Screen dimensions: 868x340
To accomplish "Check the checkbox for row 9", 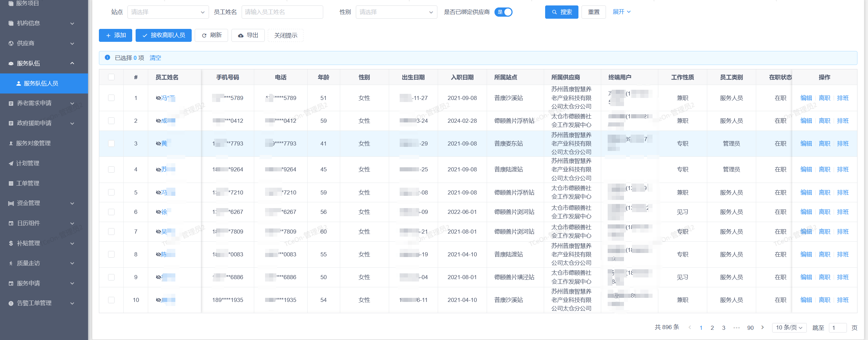I will [111, 277].
